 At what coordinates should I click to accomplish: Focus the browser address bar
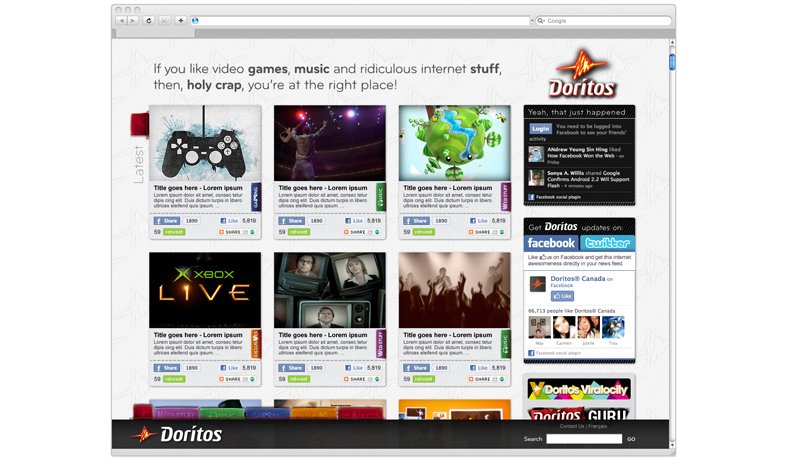point(360,21)
